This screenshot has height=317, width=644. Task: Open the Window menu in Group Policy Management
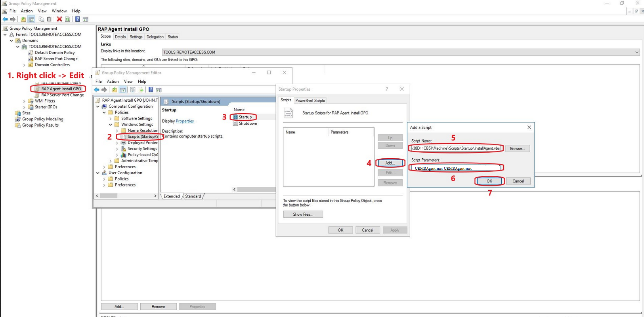coord(59,11)
